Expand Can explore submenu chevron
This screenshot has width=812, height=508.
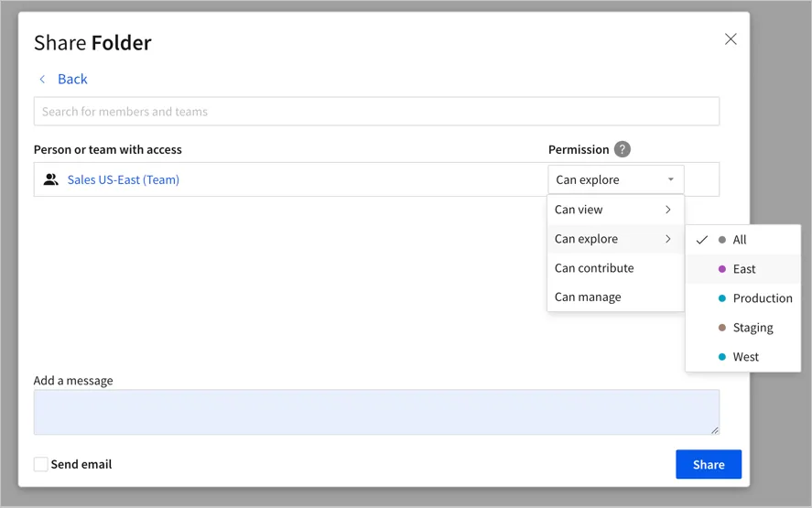pos(668,239)
